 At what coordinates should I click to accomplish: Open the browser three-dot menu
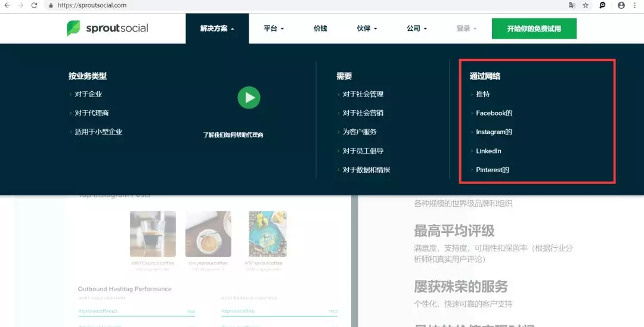click(635, 5)
